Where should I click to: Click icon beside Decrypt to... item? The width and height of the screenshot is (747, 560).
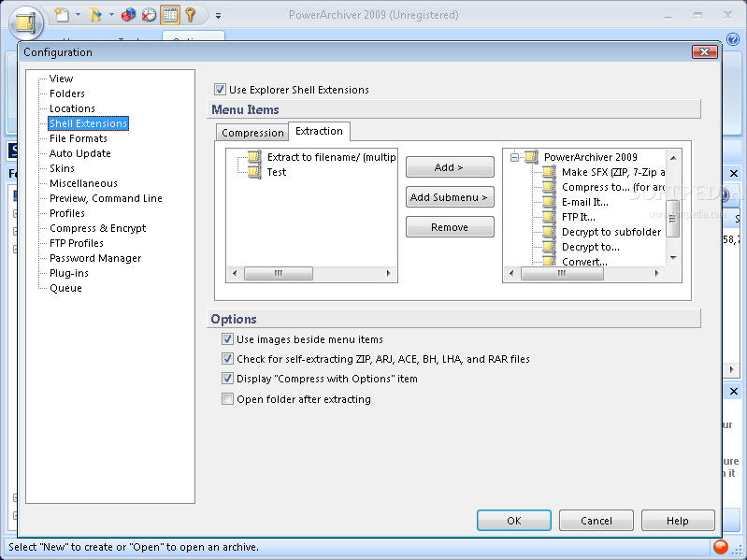[x=550, y=247]
